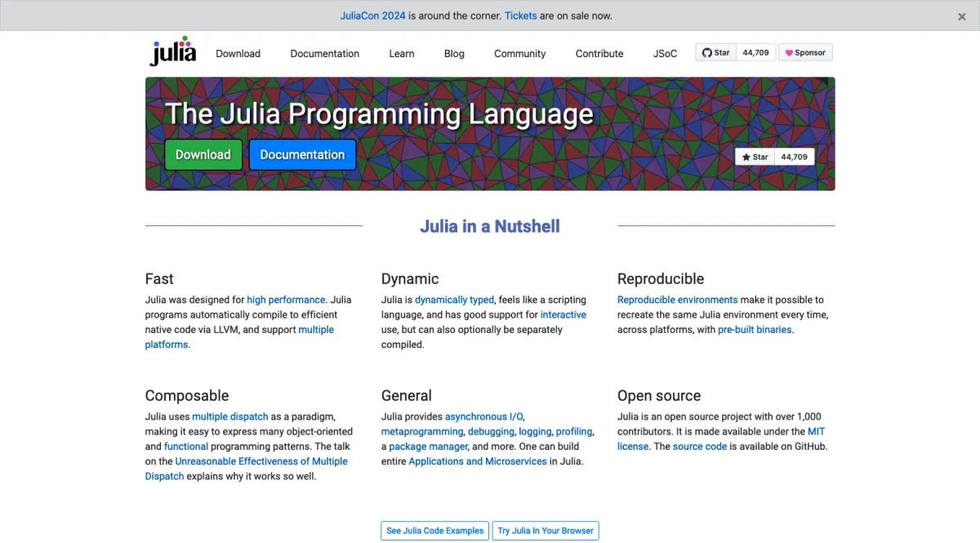Dismiss the JuliaCon banner with the X
Image resolution: width=980 pixels, height=543 pixels.
click(x=962, y=16)
